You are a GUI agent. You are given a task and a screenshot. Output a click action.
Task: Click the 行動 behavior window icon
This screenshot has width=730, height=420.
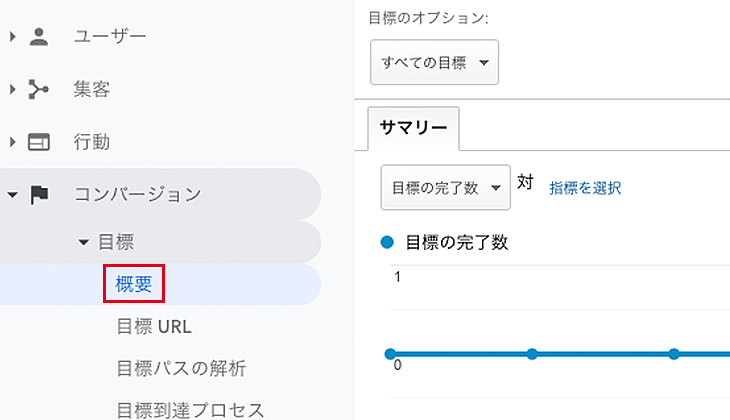(x=39, y=142)
